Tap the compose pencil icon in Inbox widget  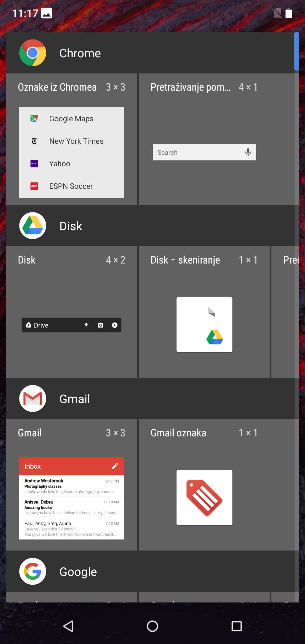coord(115,466)
